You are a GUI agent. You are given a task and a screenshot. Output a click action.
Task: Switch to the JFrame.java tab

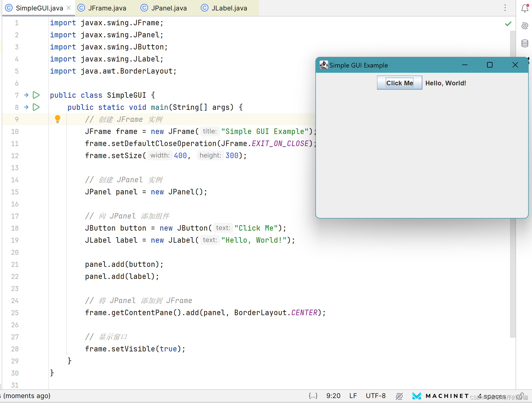pos(102,8)
